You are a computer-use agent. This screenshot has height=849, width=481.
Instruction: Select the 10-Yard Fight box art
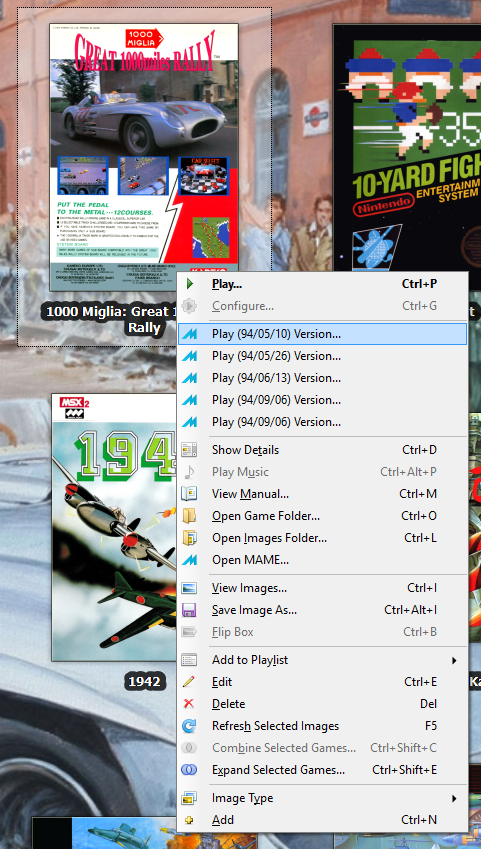407,147
